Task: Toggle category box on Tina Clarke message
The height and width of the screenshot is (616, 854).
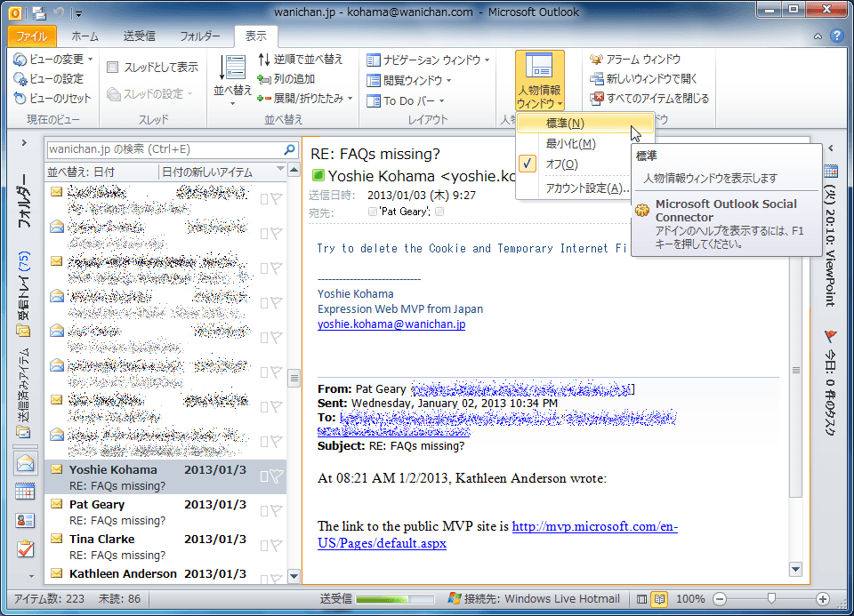Action: tap(263, 545)
